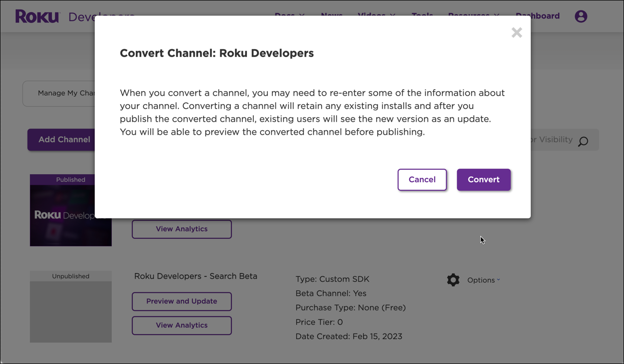Cancel the channel conversion
Screen dimensions: 624x364
coord(422,179)
